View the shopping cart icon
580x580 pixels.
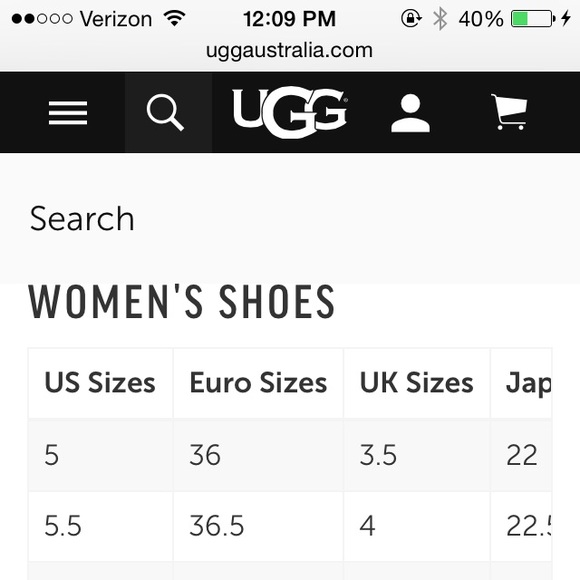click(x=509, y=112)
